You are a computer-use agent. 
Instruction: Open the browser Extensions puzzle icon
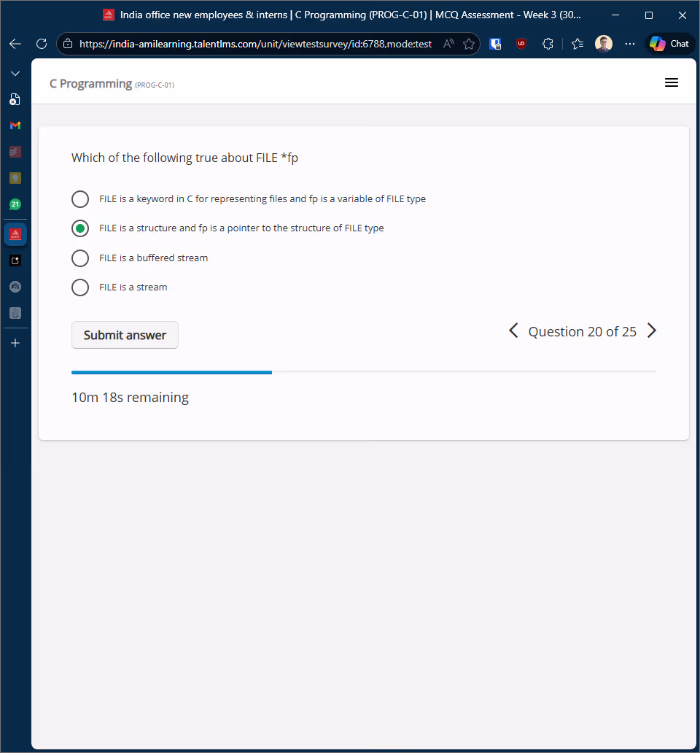pos(548,44)
